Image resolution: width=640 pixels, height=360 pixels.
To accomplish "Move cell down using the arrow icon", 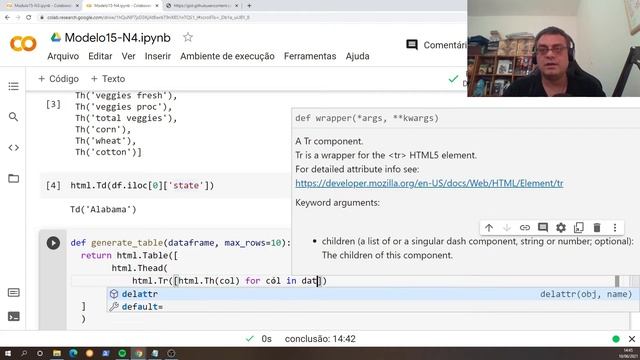I will pyautogui.click(x=507, y=228).
